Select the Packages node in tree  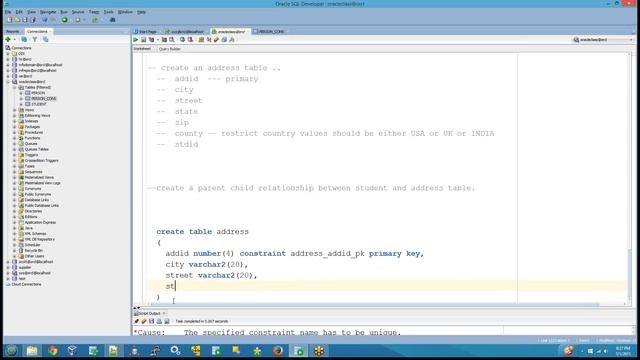click(32, 127)
